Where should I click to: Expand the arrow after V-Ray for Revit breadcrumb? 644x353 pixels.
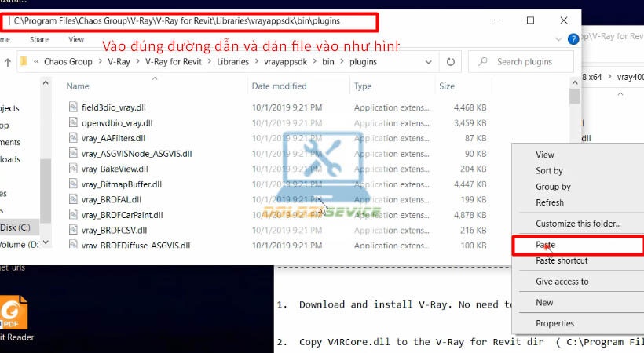point(210,62)
